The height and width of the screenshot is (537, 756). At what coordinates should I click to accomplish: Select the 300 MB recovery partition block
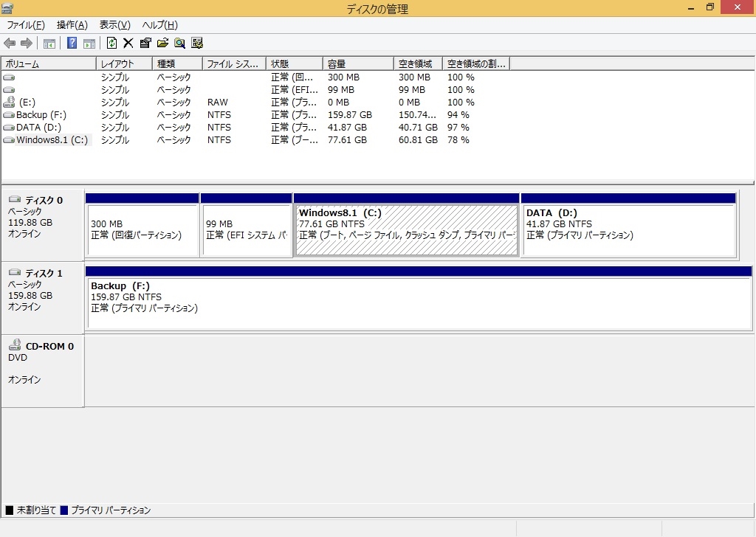pos(142,230)
